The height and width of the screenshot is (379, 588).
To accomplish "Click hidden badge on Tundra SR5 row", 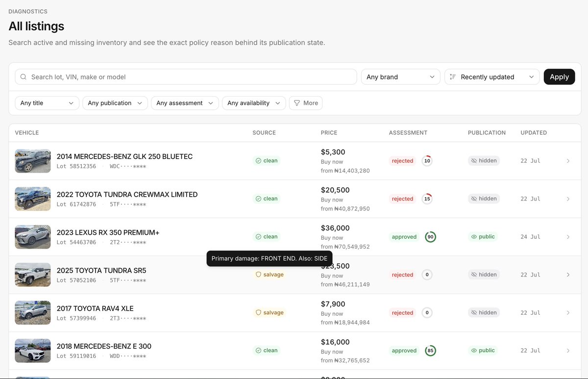I will pos(484,275).
